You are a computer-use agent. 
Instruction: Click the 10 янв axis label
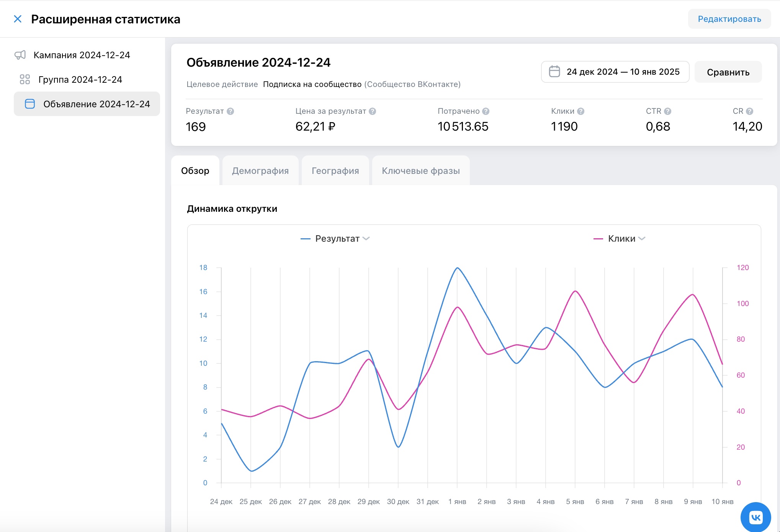tap(723, 502)
